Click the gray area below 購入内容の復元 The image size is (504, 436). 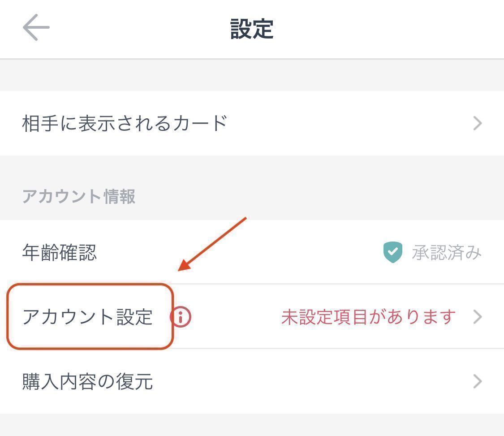252,425
